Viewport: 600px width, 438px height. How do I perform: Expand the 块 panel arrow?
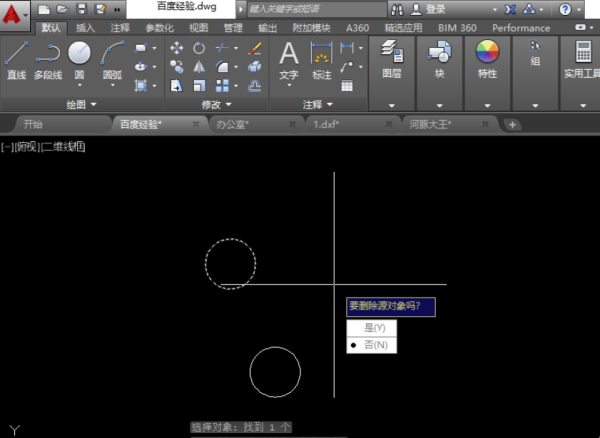tap(440, 106)
